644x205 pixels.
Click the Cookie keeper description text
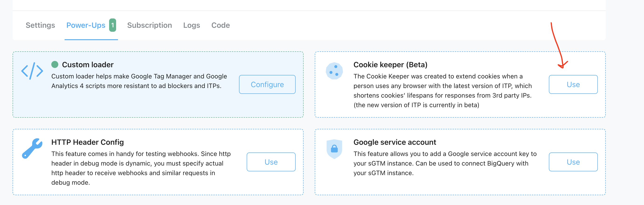(443, 91)
